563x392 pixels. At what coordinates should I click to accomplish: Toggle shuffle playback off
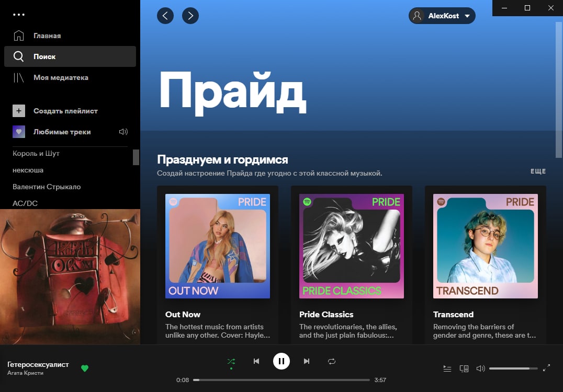[231, 362]
